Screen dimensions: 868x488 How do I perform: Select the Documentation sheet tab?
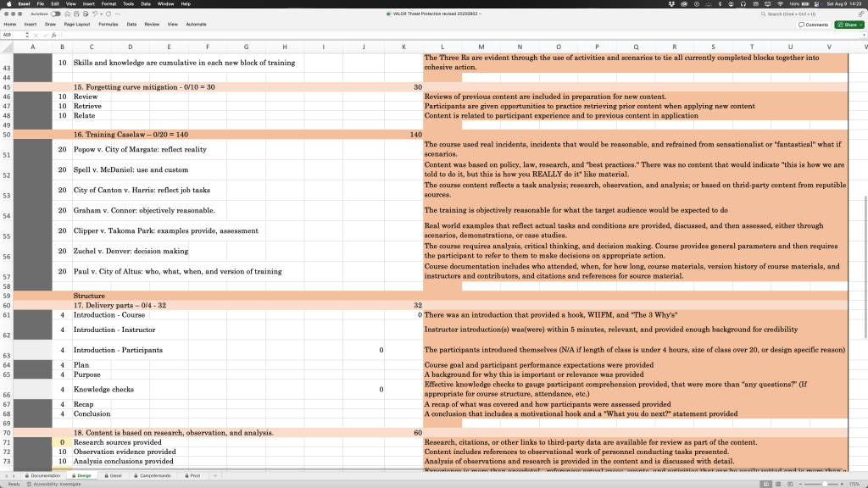(42, 475)
